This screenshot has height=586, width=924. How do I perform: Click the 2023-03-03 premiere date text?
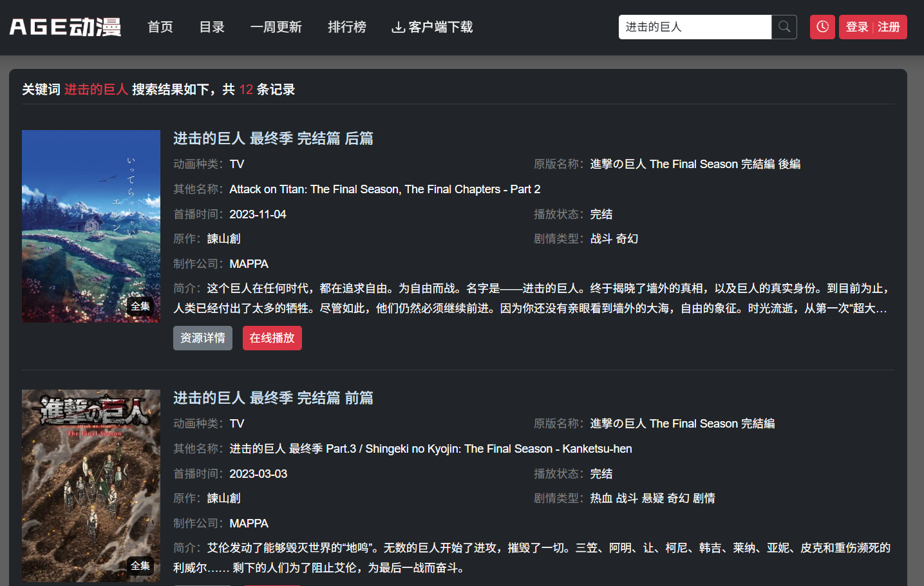coord(258,474)
